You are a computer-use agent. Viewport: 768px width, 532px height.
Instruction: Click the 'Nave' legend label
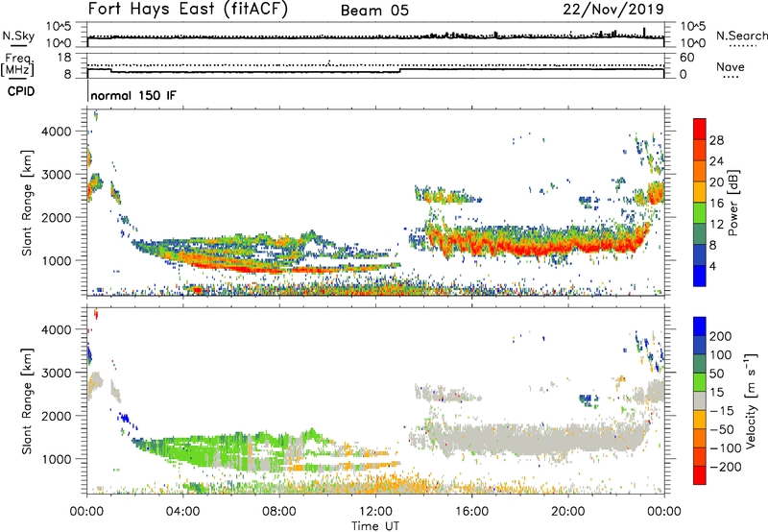pyautogui.click(x=731, y=66)
